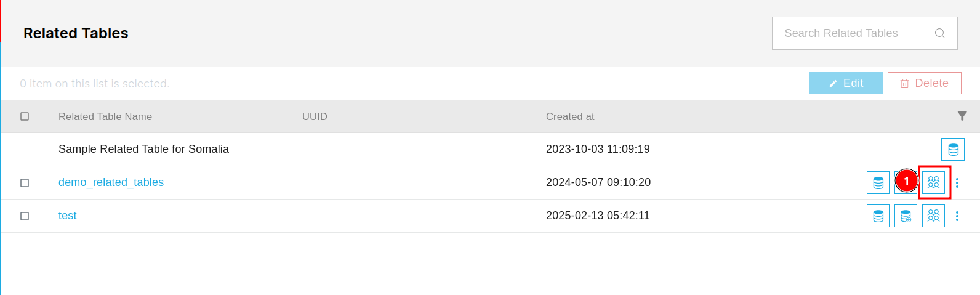Click the red step 1 marker badge
The image size is (980, 295).
click(906, 180)
